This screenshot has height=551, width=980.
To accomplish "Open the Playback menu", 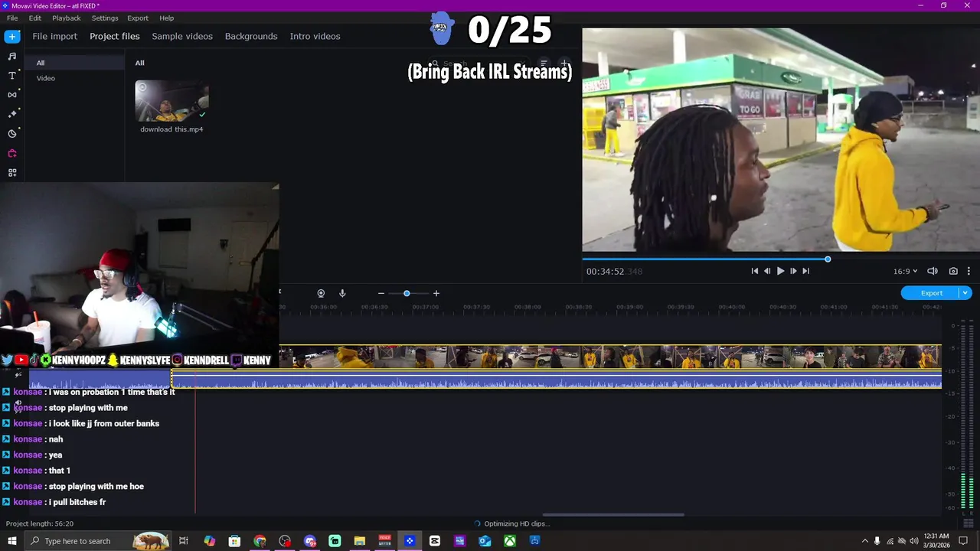I will pos(67,18).
